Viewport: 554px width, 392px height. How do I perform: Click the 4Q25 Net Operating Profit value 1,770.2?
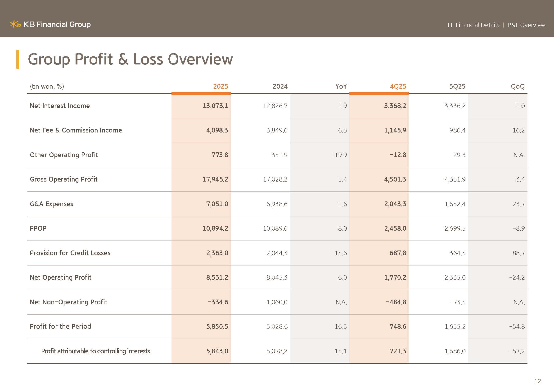pyautogui.click(x=395, y=277)
